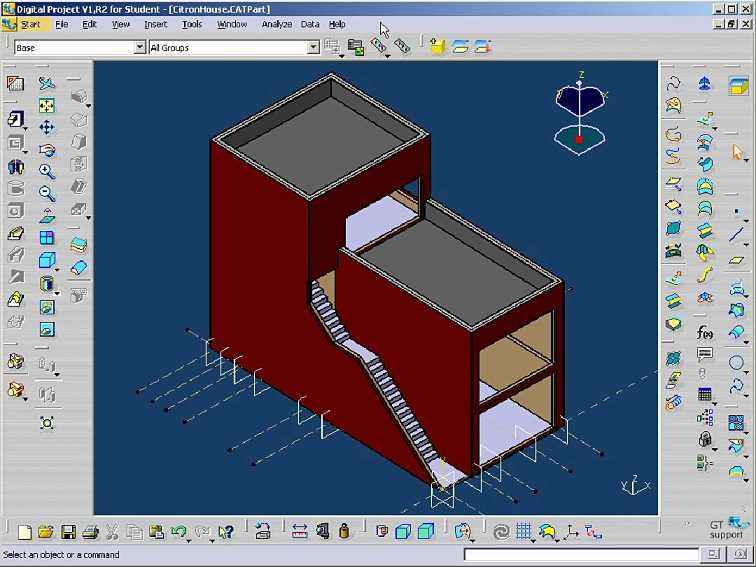The height and width of the screenshot is (567, 756).
Task: Click the Save floppy disk icon
Action: (68, 532)
